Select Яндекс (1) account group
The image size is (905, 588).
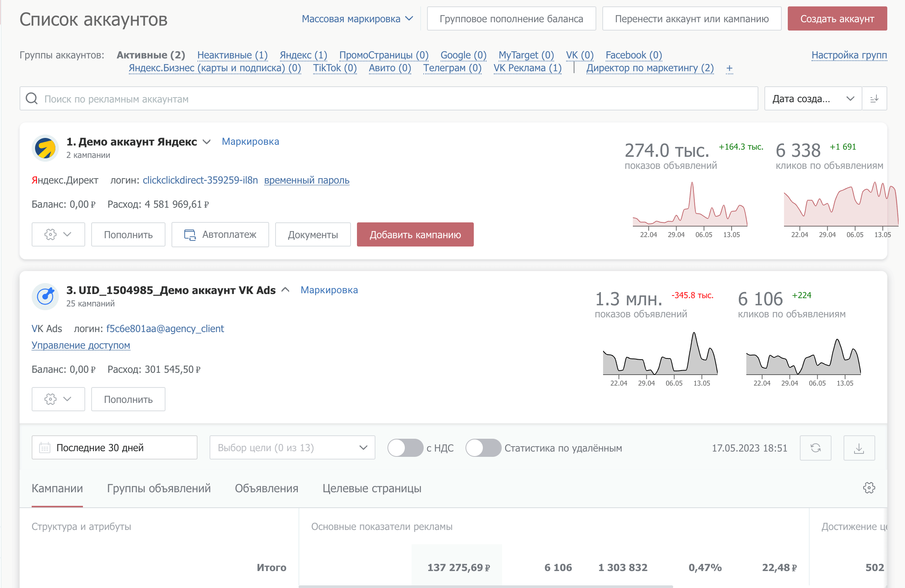coord(303,55)
